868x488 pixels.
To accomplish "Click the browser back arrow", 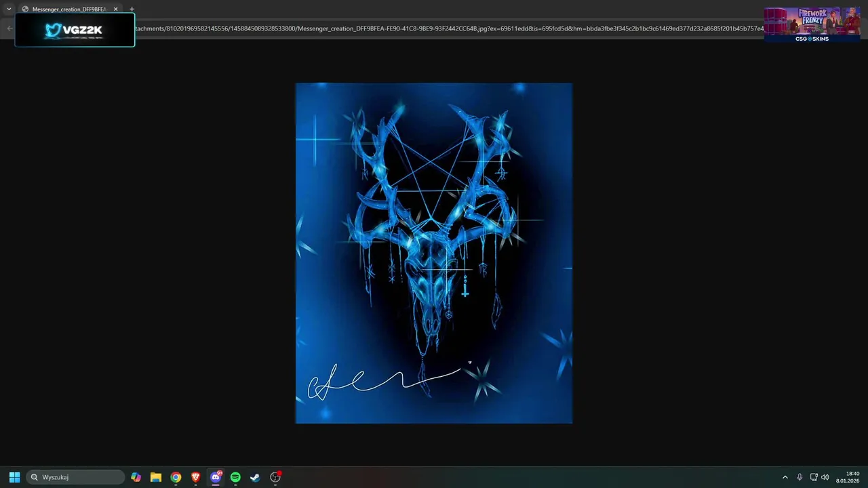I will [9, 28].
